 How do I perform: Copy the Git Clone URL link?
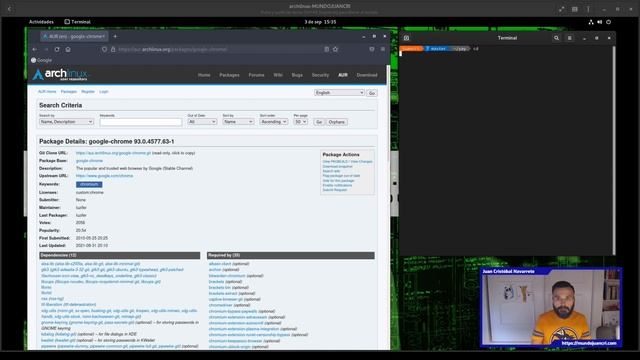[x=113, y=153]
